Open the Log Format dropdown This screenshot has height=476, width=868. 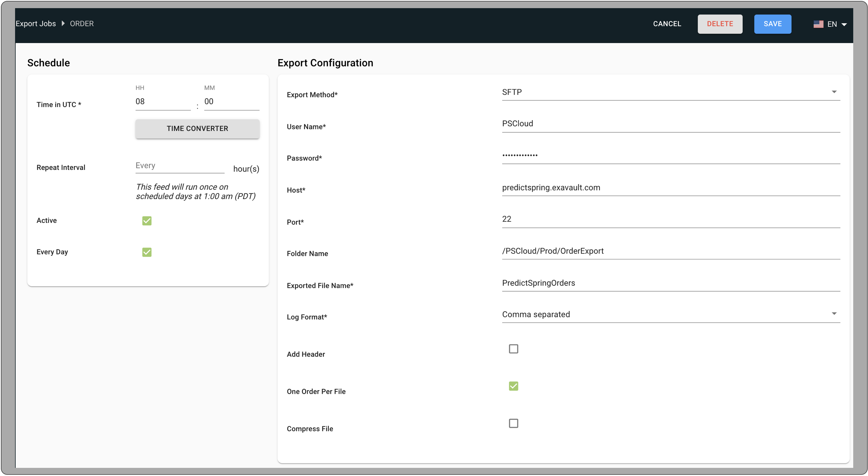point(834,313)
